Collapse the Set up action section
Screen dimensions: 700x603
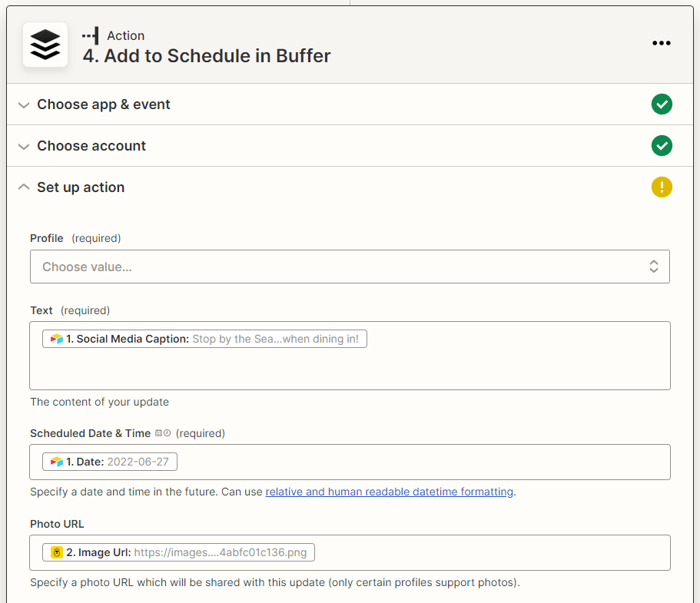tap(81, 187)
